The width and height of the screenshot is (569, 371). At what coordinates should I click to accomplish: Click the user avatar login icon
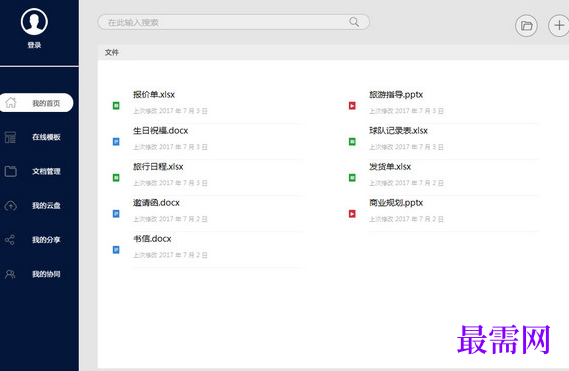(34, 22)
